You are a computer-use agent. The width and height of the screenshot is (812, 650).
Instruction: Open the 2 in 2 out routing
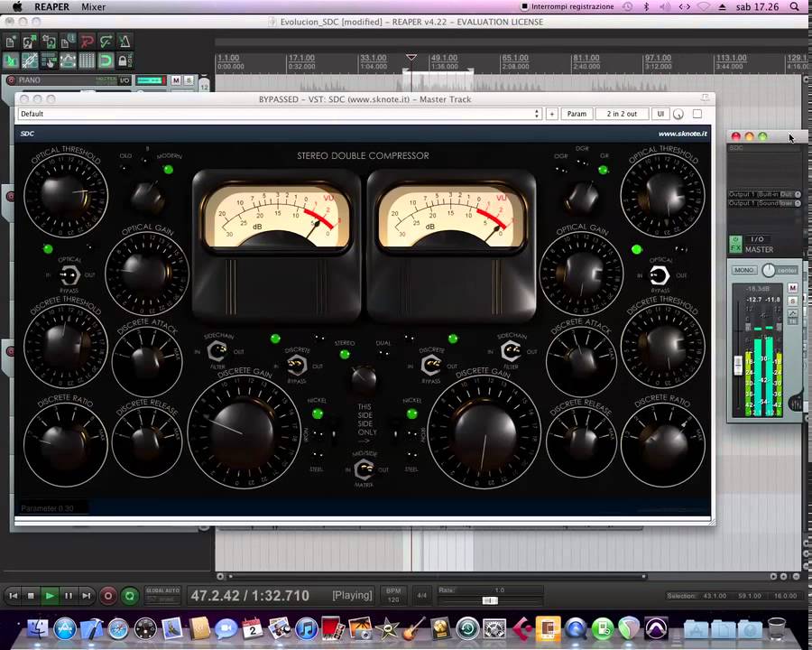click(x=622, y=114)
